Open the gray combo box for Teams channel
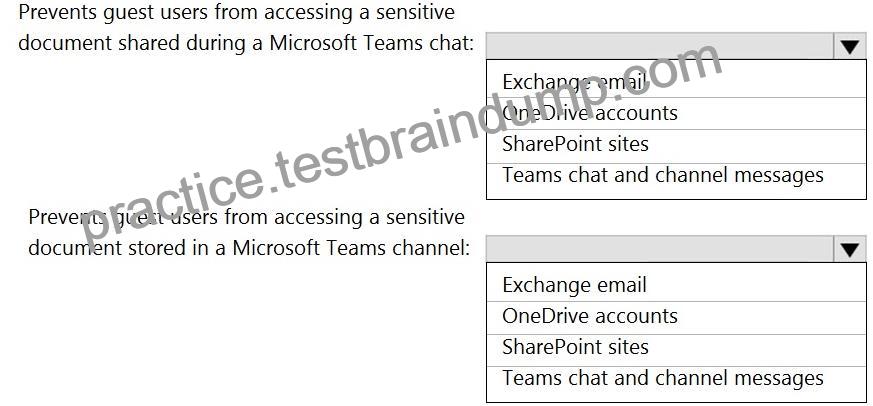 point(660,249)
